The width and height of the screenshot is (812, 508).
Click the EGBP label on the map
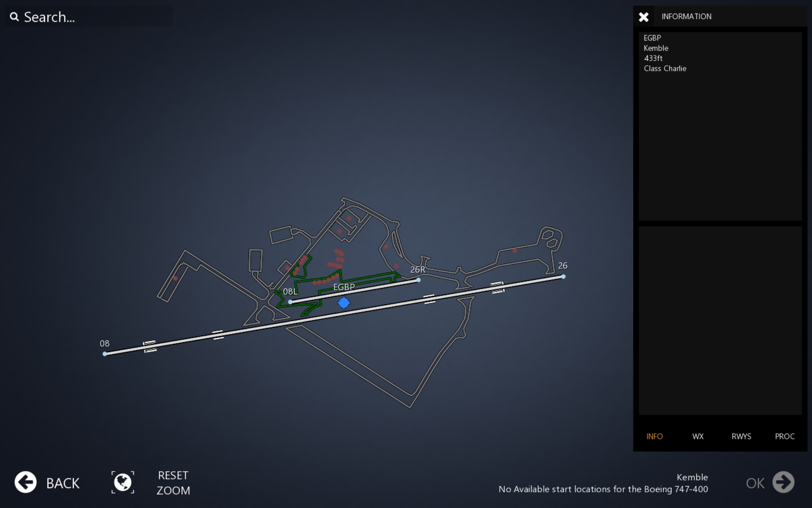point(344,287)
